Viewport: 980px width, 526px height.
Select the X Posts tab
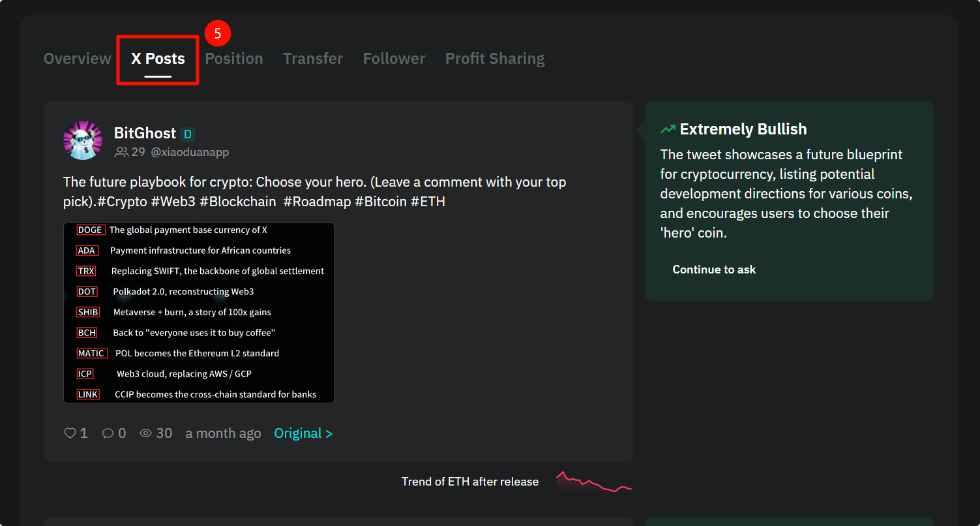(x=158, y=59)
